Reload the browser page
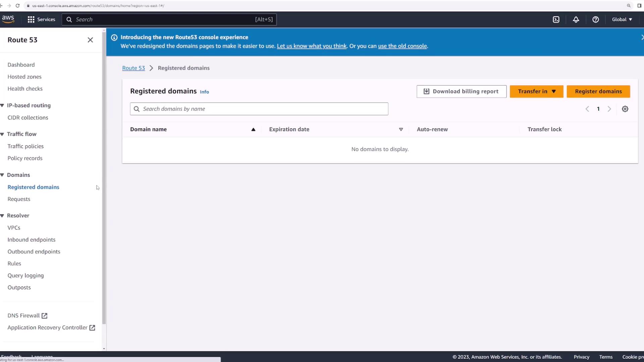Viewport: 644px width, 362px height. click(x=18, y=6)
